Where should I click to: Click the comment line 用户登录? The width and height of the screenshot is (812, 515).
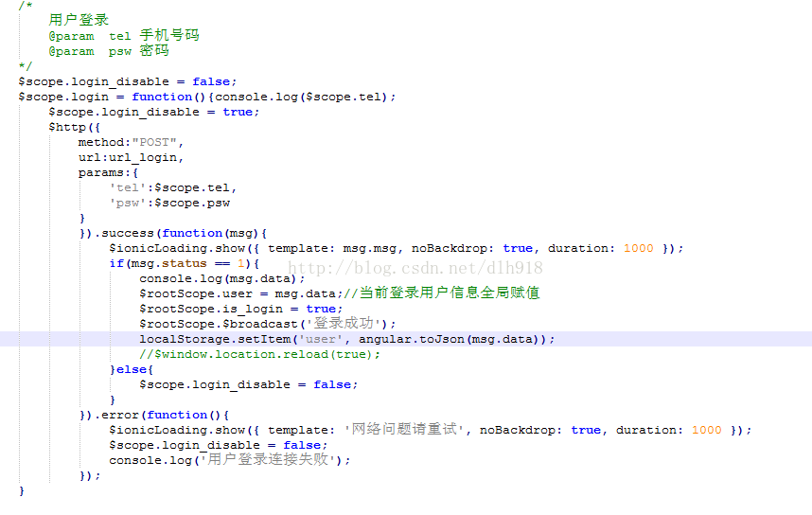[x=79, y=20]
